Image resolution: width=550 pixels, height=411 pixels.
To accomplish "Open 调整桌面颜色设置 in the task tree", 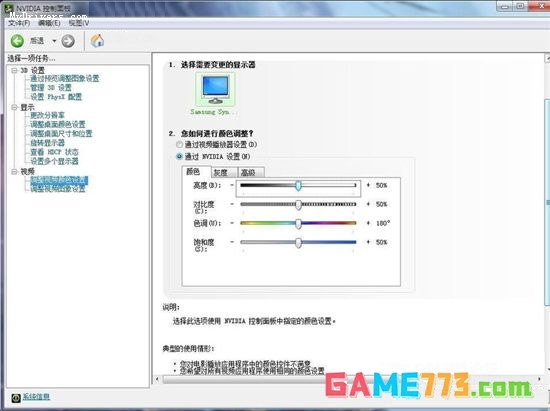I will coord(58,124).
